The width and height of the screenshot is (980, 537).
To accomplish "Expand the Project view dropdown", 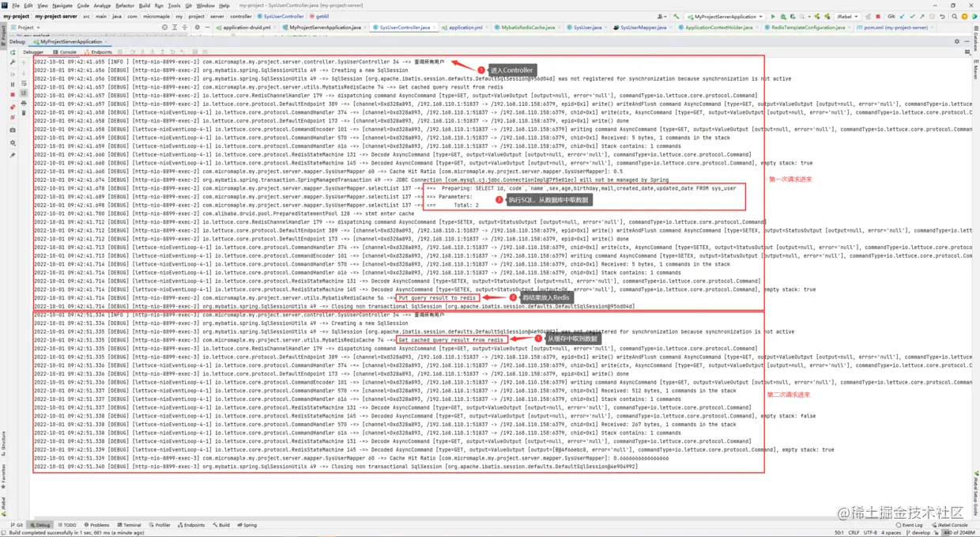I will tap(26, 27).
